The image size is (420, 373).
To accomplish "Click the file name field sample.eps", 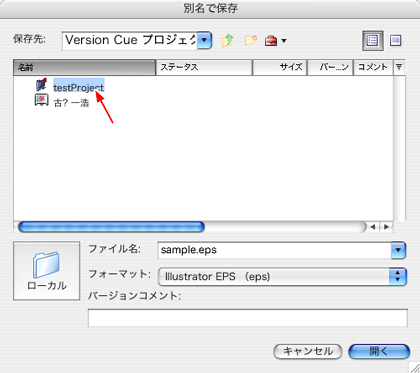I will point(275,250).
